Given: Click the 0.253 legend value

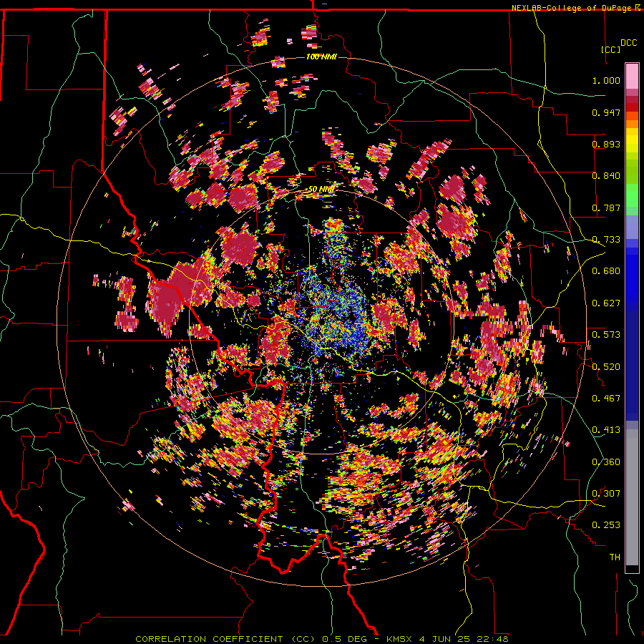Looking at the screenshot, I should [606, 525].
